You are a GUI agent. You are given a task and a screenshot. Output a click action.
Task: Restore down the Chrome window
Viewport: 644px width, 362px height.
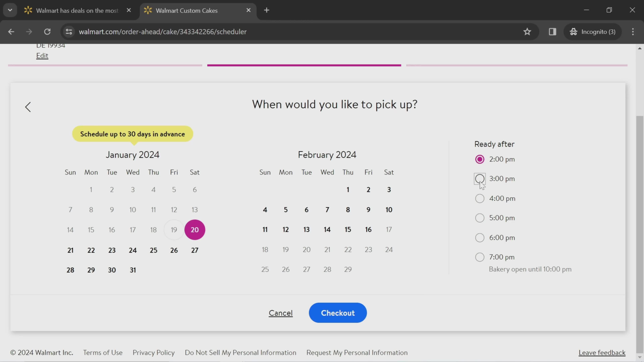click(x=609, y=10)
